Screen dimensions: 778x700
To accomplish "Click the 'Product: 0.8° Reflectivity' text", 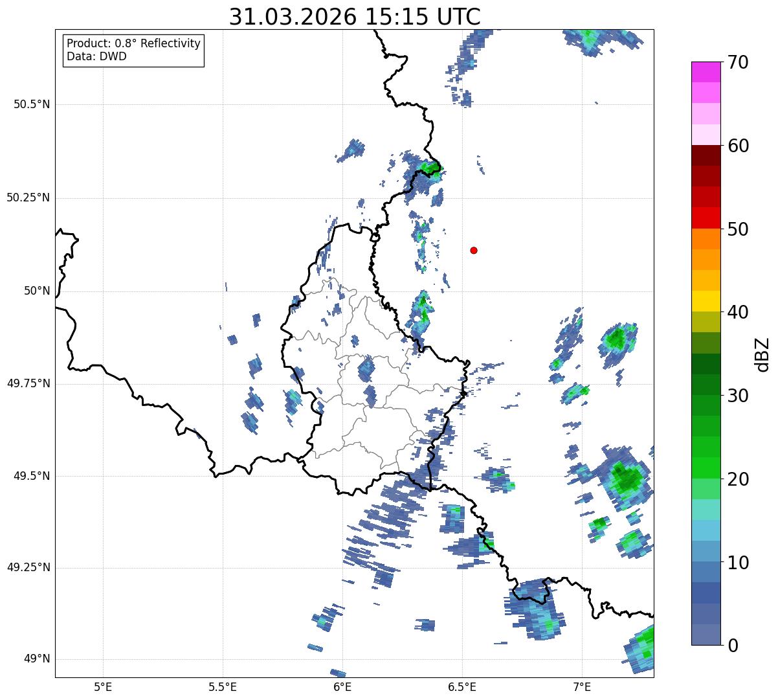I will [x=134, y=43].
